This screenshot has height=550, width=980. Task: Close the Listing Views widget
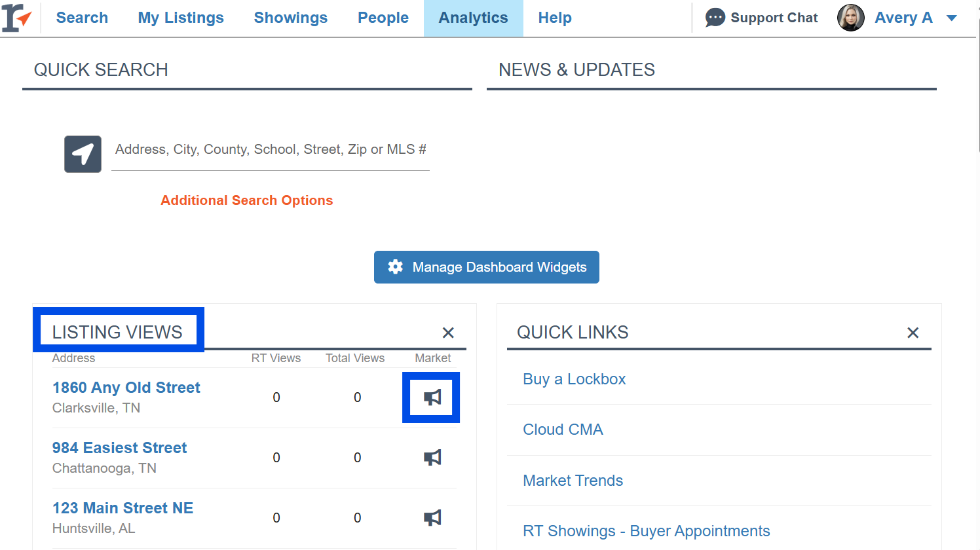coord(448,333)
